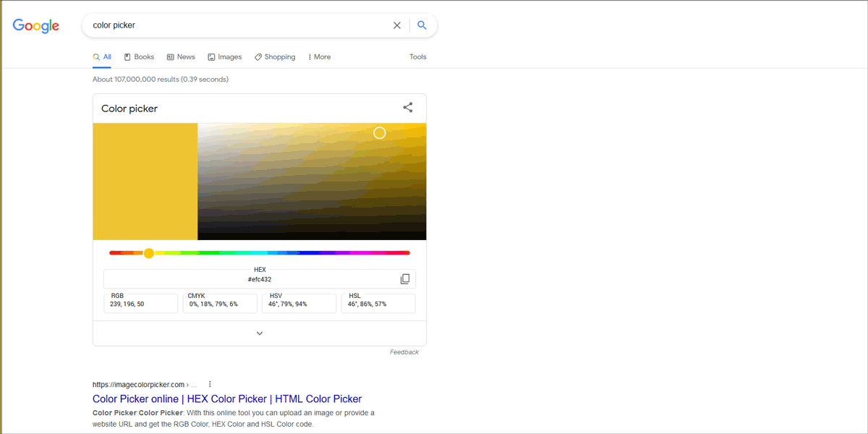Click the CMYK value field
868x434 pixels.
click(221, 303)
